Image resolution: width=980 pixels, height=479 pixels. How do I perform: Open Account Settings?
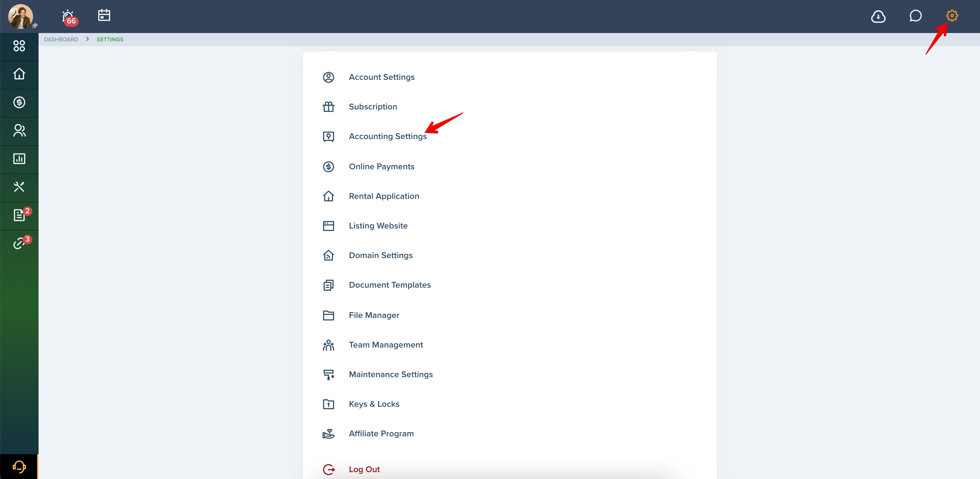382,77
